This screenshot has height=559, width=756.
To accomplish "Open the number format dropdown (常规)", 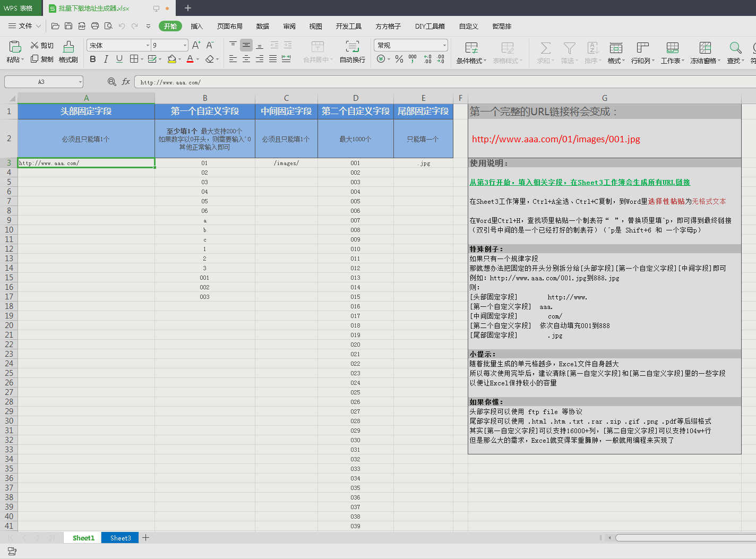I will click(x=444, y=46).
